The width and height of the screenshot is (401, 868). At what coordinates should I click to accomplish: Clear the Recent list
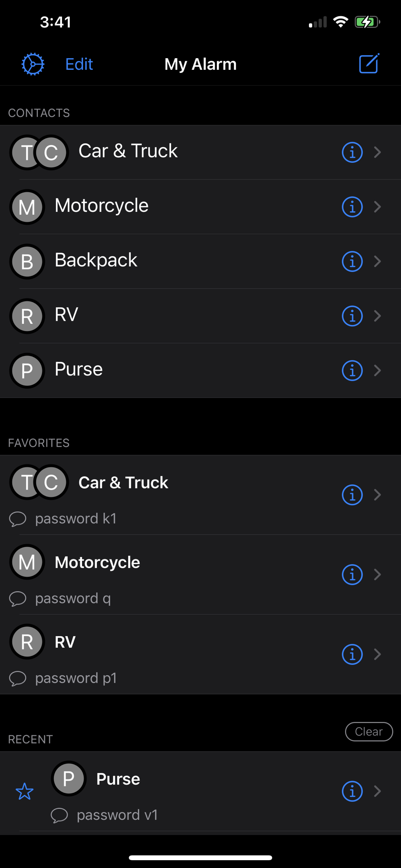click(369, 732)
